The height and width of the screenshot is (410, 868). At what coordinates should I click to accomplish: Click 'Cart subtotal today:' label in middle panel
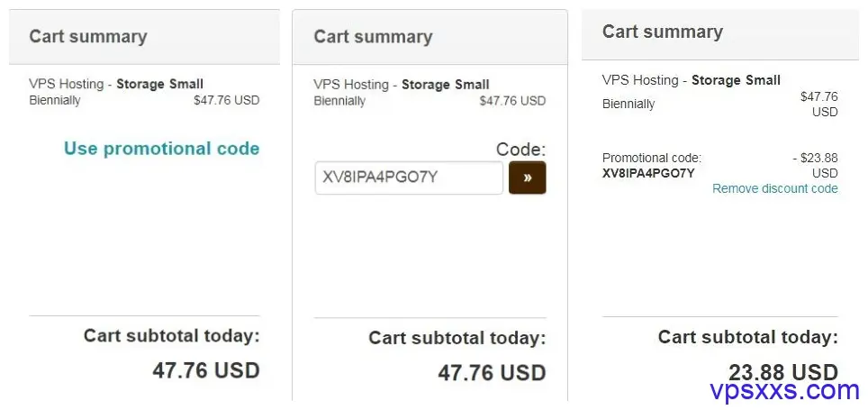pos(457,338)
